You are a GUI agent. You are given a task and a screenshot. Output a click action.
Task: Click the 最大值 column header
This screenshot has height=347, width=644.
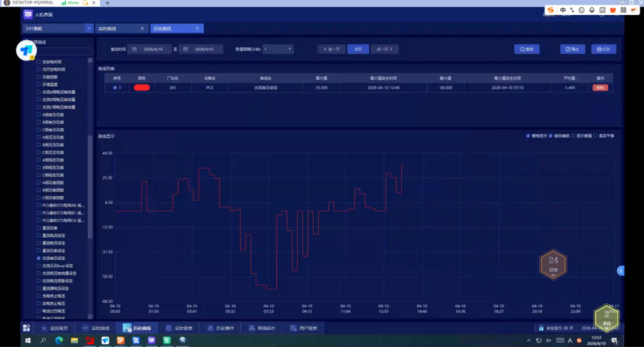(x=321, y=78)
